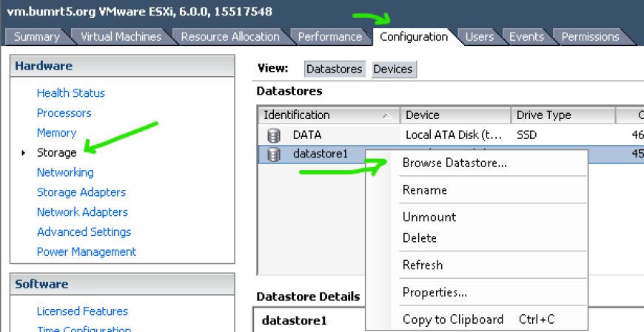Open the Storage Adapters link
The width and height of the screenshot is (644, 332).
point(81,192)
